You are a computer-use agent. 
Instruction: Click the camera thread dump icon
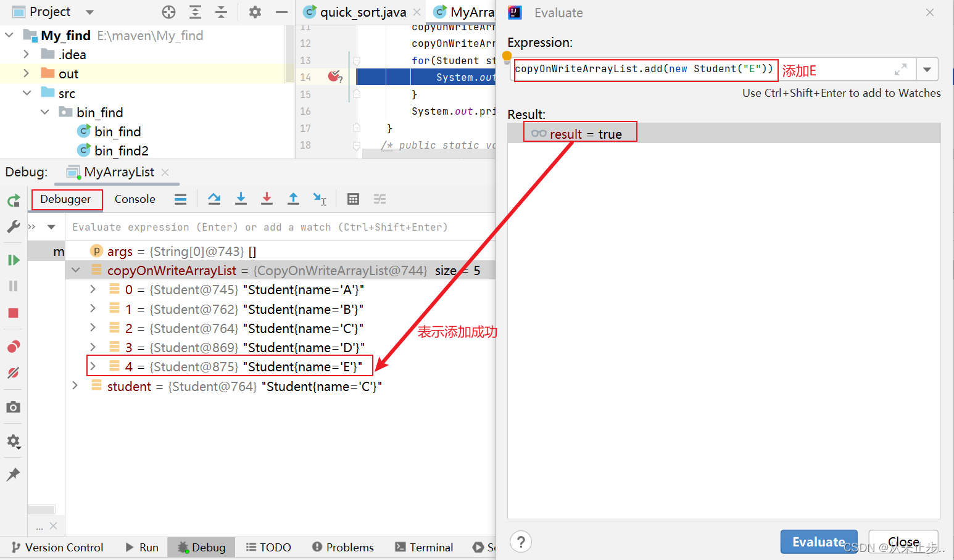13,407
